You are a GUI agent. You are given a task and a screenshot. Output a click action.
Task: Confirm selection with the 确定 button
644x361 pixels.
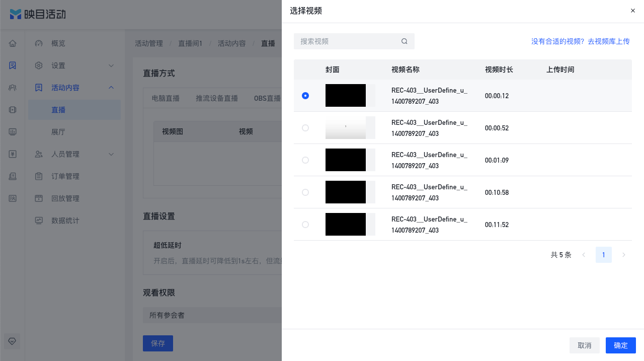pyautogui.click(x=621, y=345)
